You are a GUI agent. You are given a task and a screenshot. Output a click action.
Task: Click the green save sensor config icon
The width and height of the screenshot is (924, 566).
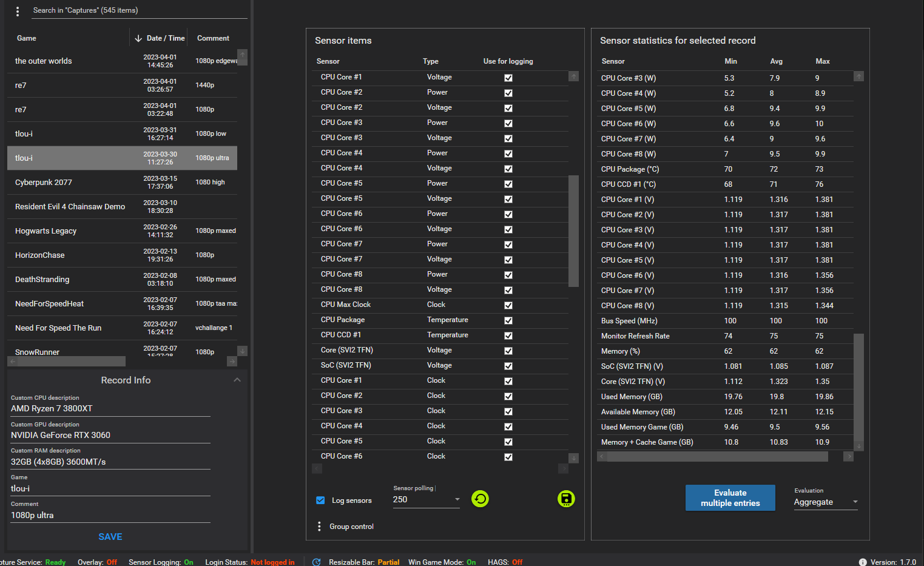click(x=566, y=499)
